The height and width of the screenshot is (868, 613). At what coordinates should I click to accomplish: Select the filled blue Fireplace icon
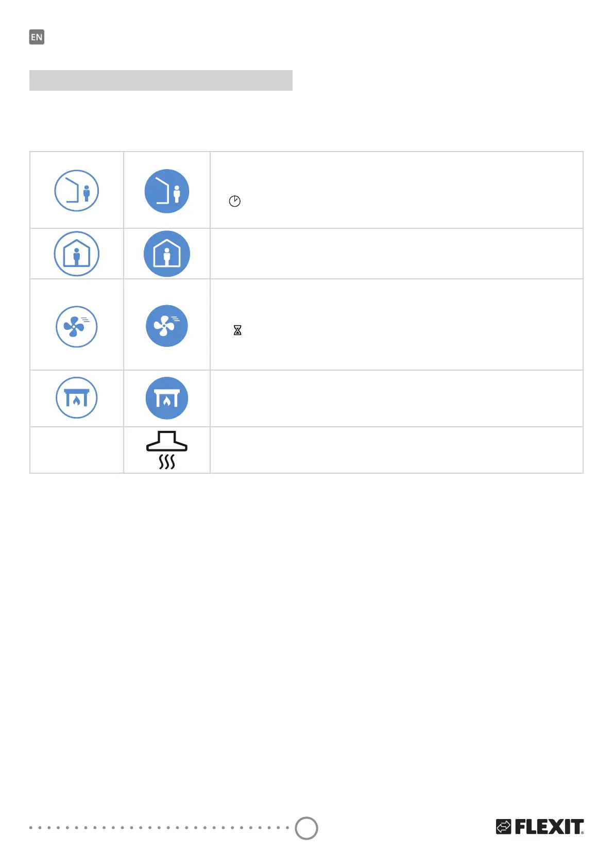coord(167,398)
